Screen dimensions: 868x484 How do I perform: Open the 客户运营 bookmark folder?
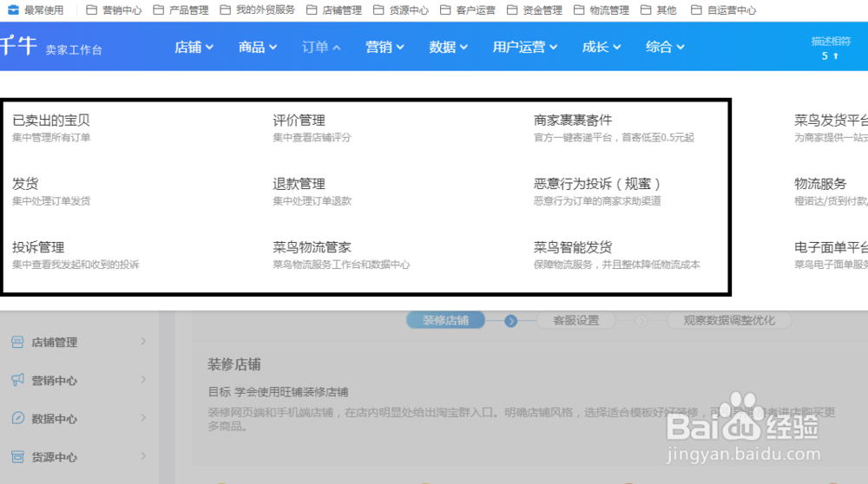pos(467,10)
